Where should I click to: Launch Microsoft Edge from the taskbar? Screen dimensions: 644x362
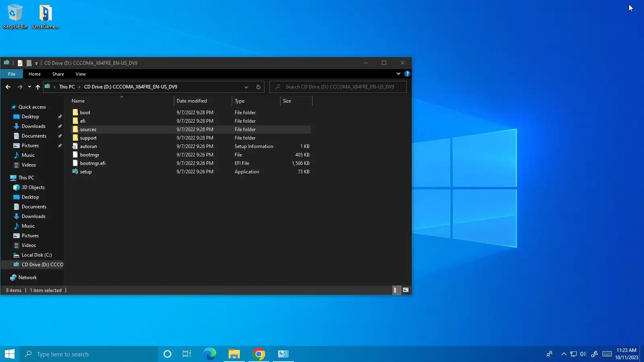pos(210,354)
